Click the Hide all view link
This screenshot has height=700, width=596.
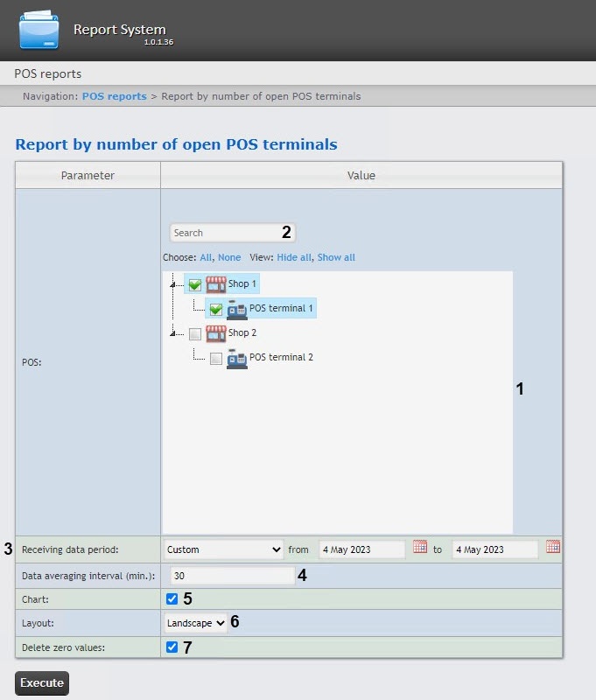(x=294, y=258)
